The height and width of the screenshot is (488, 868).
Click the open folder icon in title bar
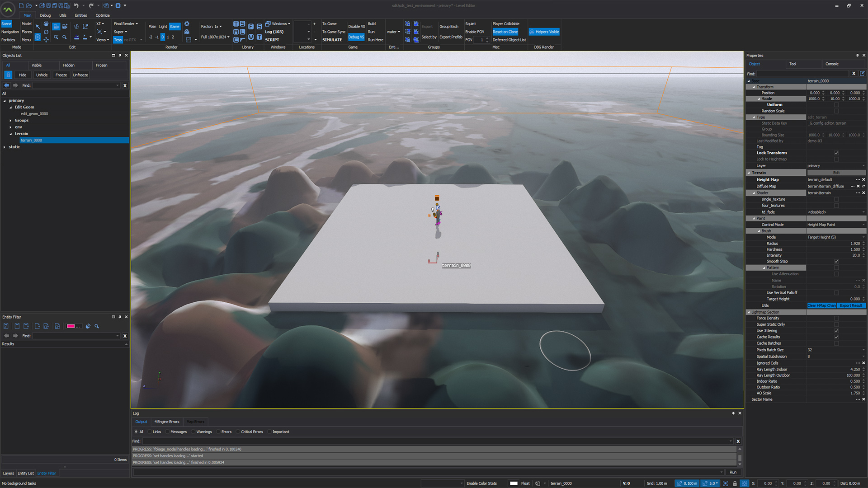(x=28, y=5)
